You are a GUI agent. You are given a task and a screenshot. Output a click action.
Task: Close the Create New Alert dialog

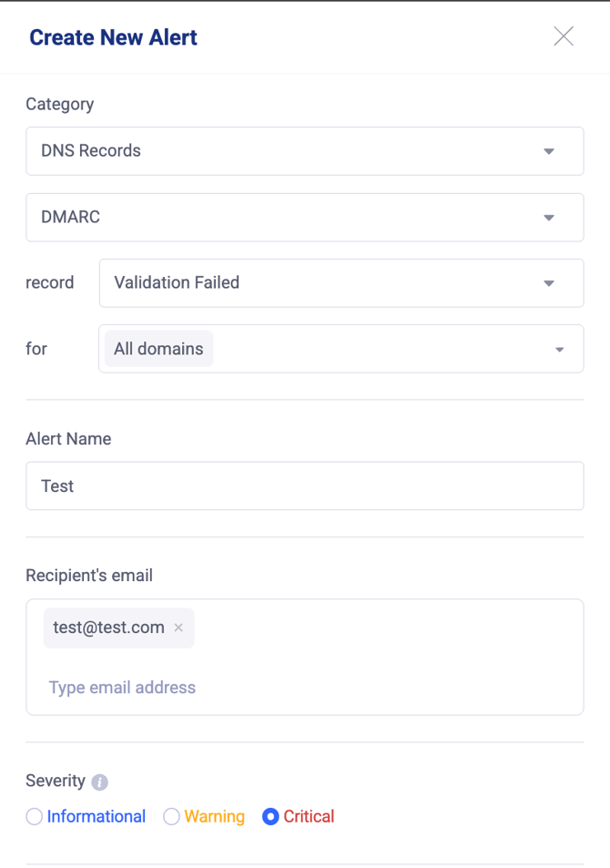564,36
